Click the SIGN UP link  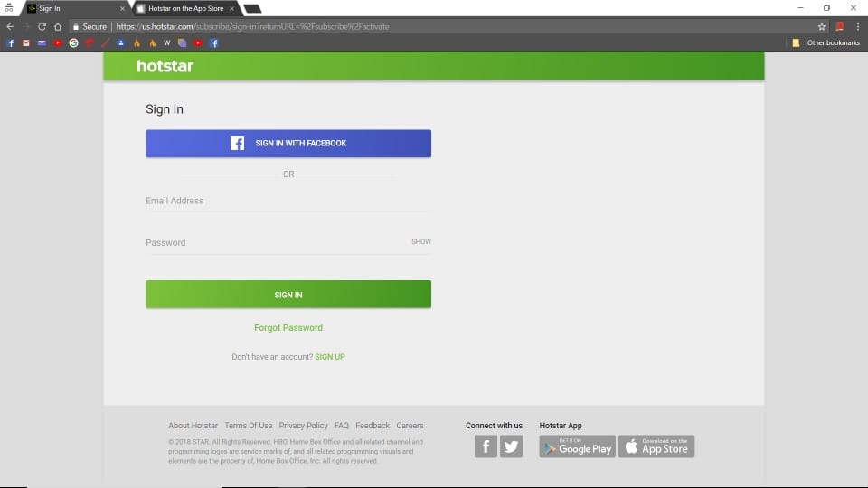point(330,357)
